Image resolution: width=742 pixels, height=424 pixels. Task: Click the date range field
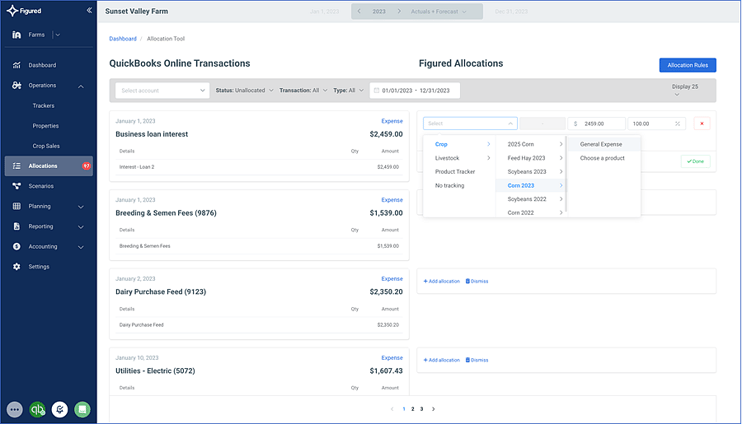(415, 90)
